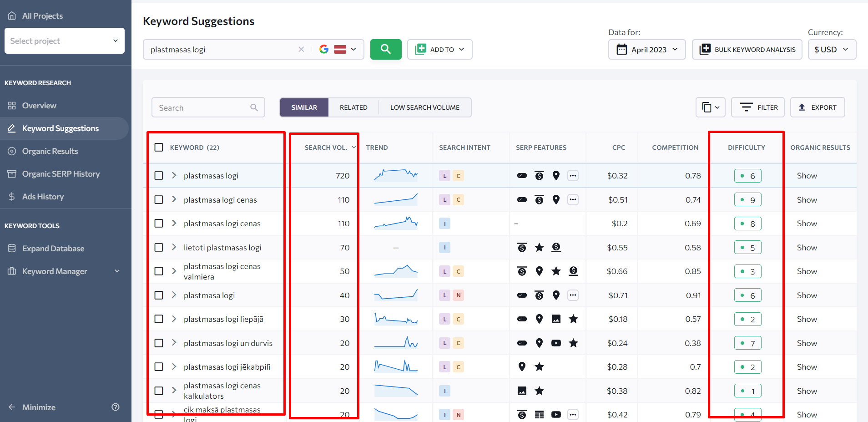
Task: Click difficulty score badge for plastmasas logi
Action: point(747,176)
